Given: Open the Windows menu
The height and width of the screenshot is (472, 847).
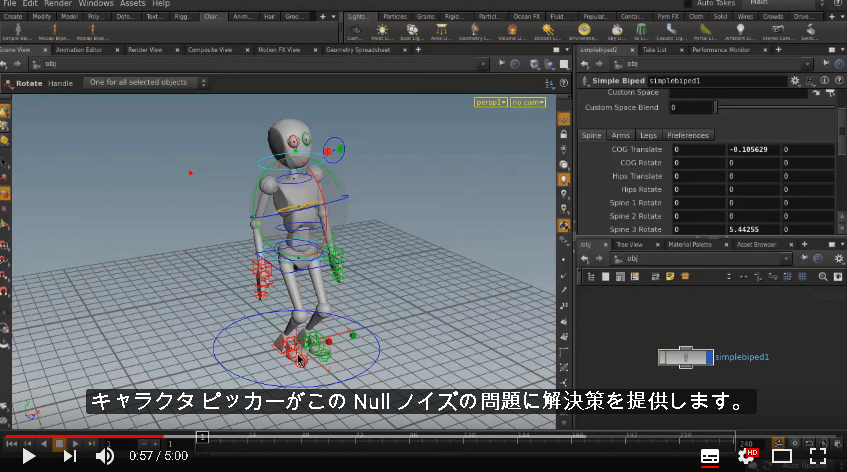Looking at the screenshot, I should click(x=96, y=4).
